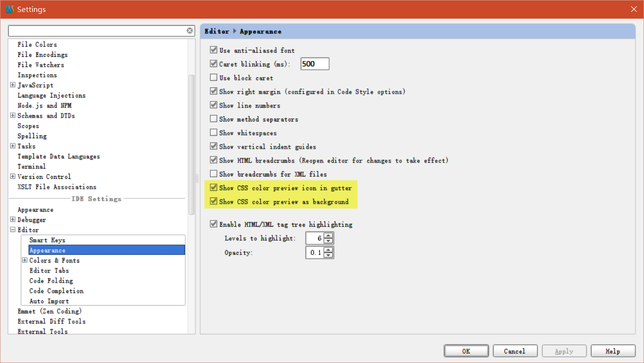644x363 pixels.
Task: Click the Apply button
Action: tap(564, 351)
